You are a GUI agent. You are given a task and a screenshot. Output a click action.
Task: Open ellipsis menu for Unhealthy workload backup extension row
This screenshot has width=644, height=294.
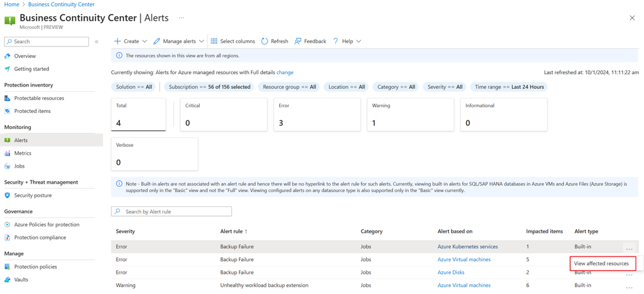pos(629,288)
